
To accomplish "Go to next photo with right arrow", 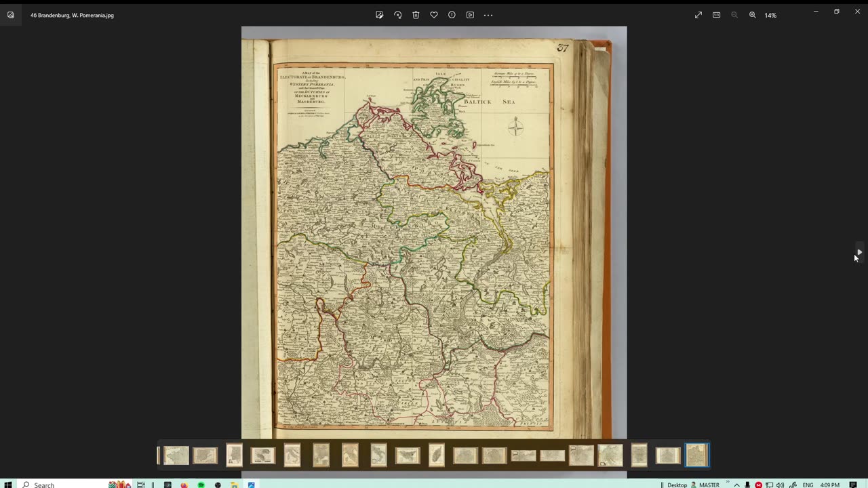I will 859,252.
